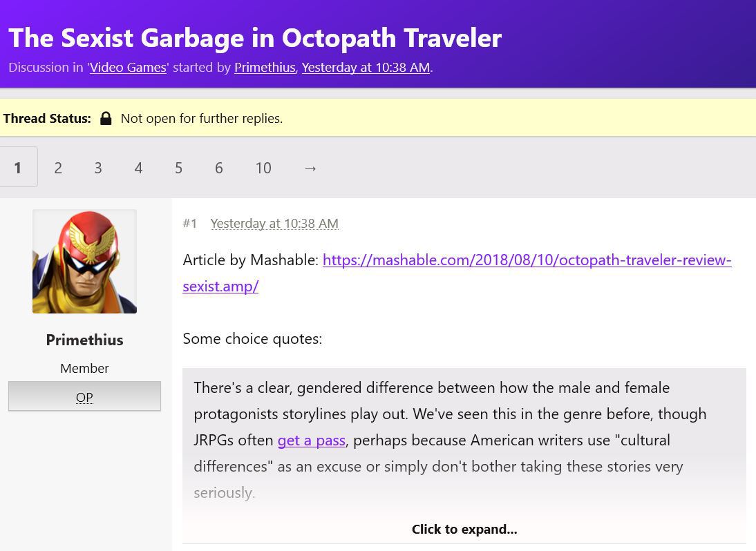Go to page 1 of the thread
This screenshot has width=756, height=551.
pyautogui.click(x=19, y=167)
